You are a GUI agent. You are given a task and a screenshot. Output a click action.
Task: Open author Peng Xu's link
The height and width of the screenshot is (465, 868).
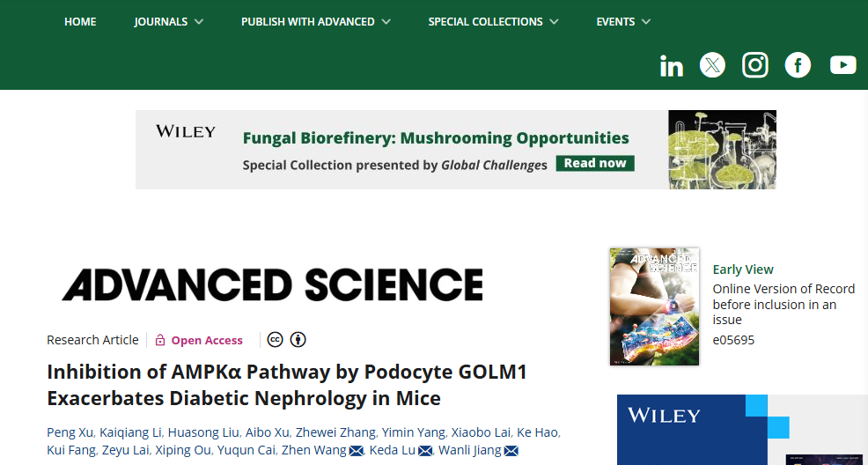click(x=70, y=432)
